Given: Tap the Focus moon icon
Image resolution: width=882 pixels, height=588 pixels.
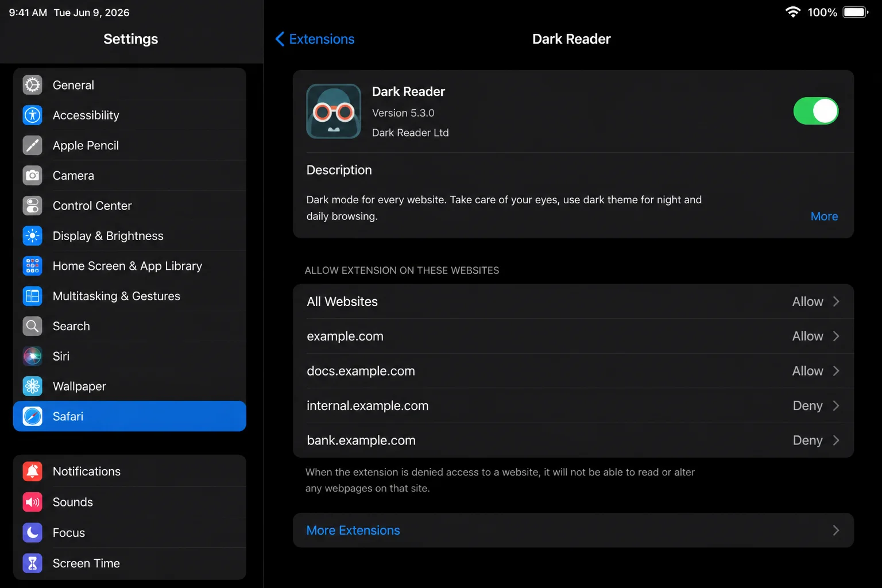Looking at the screenshot, I should (x=33, y=533).
